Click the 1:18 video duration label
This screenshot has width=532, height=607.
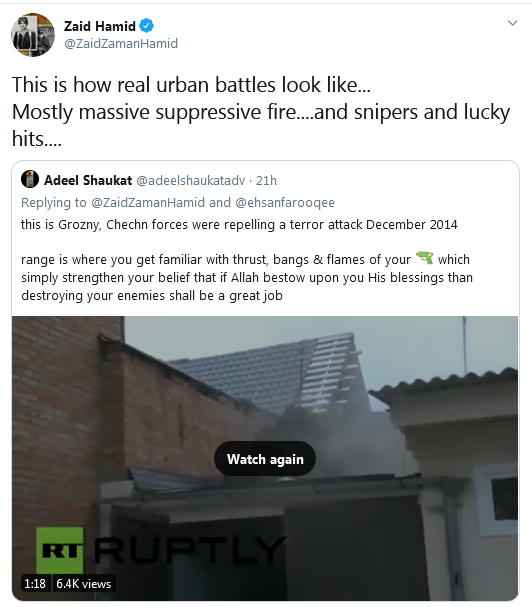tap(35, 583)
